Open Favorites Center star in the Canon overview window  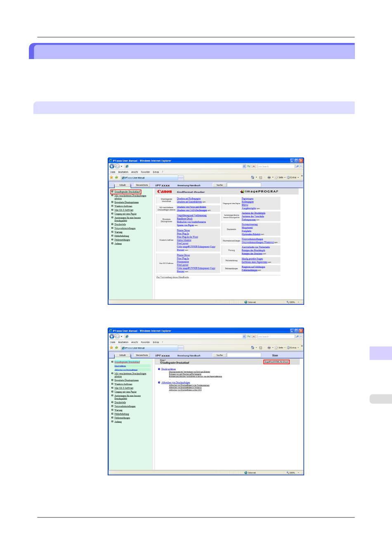(x=111, y=178)
